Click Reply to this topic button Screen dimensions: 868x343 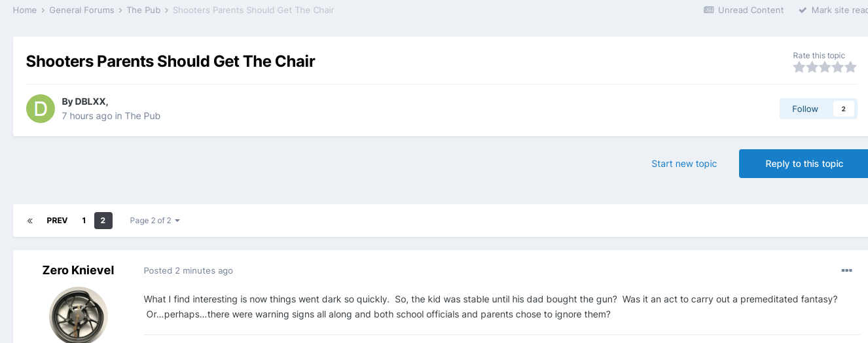(x=804, y=164)
